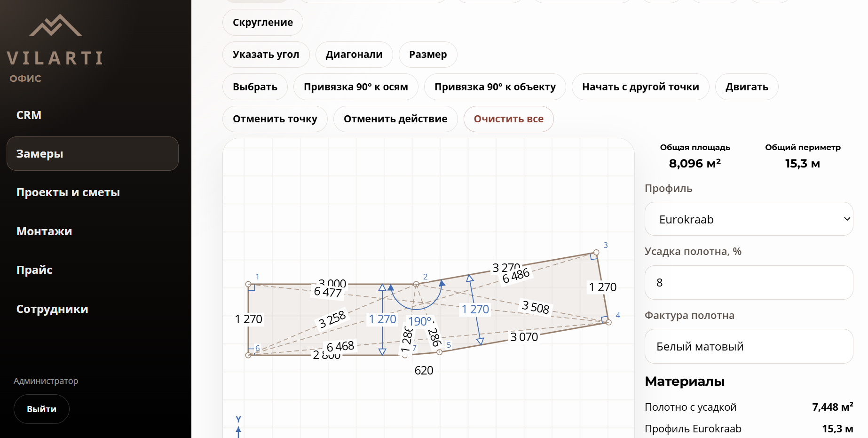Click the 3 070 side length label
The width and height of the screenshot is (868, 438).
[524, 337]
